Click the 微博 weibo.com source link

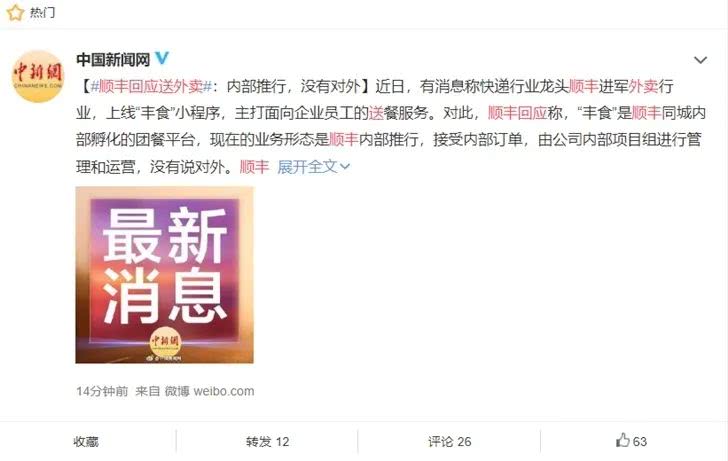click(x=209, y=391)
